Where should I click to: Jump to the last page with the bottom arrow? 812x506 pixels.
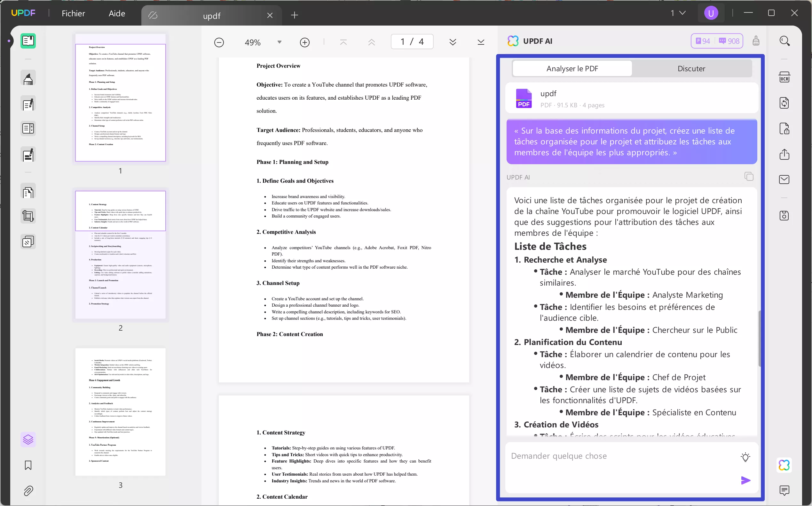tap(481, 42)
